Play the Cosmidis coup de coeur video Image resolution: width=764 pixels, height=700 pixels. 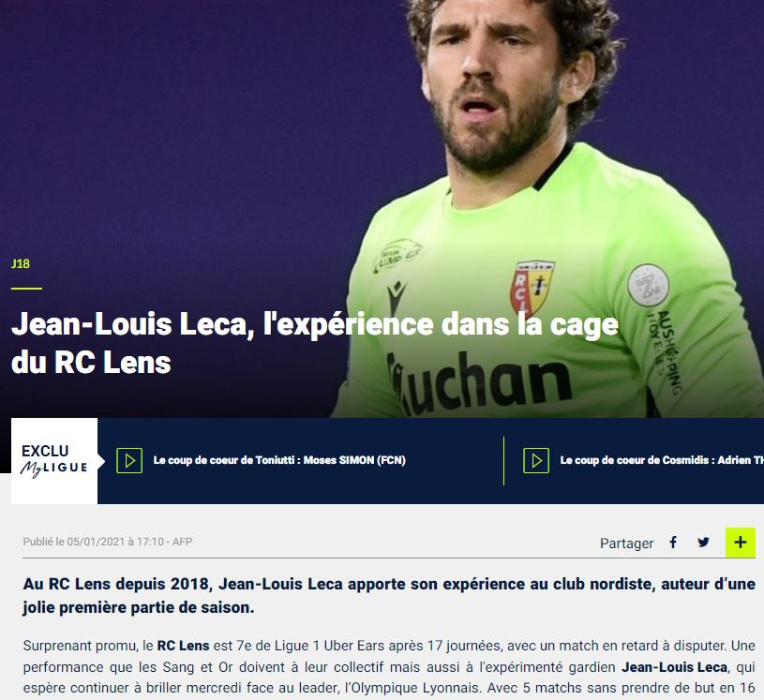point(536,460)
